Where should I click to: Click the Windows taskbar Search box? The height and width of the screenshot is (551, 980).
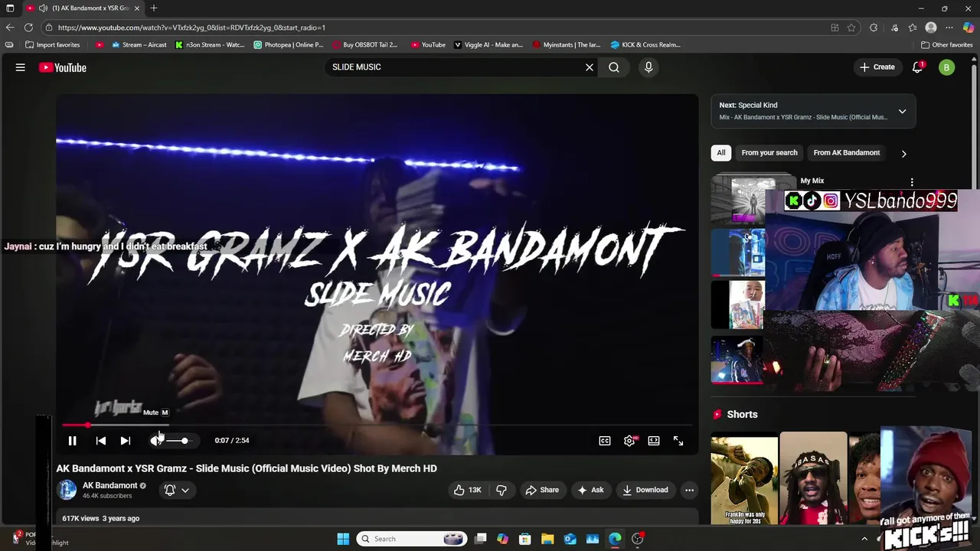pyautogui.click(x=412, y=539)
